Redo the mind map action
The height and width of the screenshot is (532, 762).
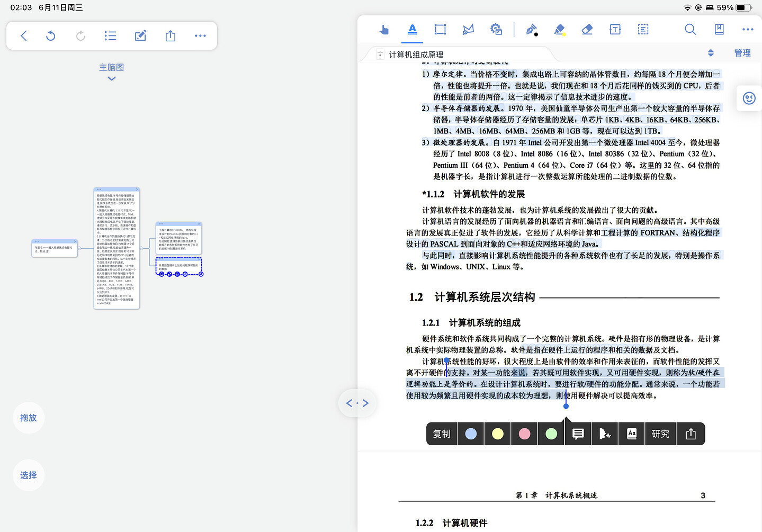click(80, 35)
